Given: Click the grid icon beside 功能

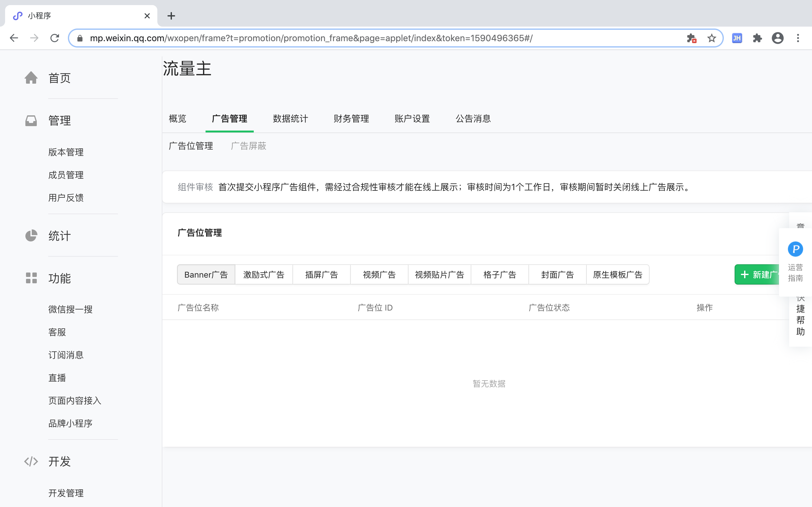Looking at the screenshot, I should coord(31,278).
